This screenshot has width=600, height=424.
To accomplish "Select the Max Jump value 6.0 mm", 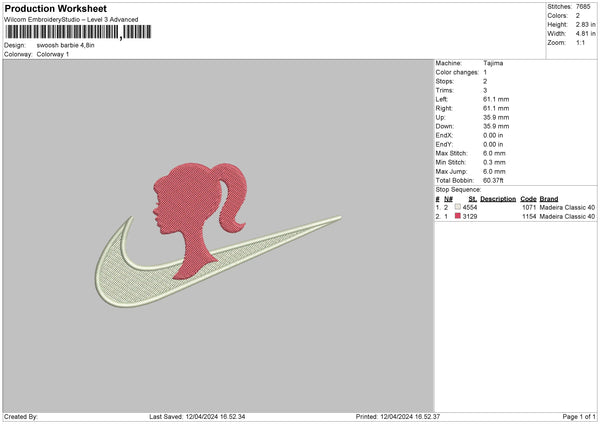I will point(494,171).
